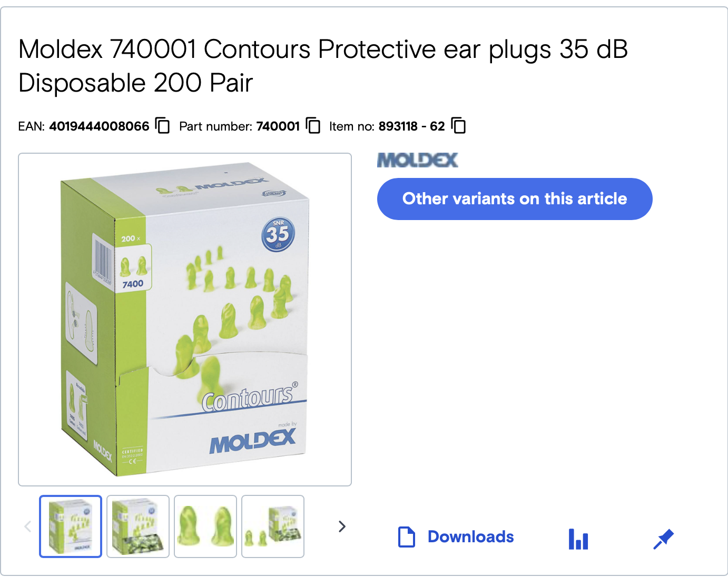728x577 pixels.
Task: Copy the EAN number to clipboard
Action: click(162, 126)
